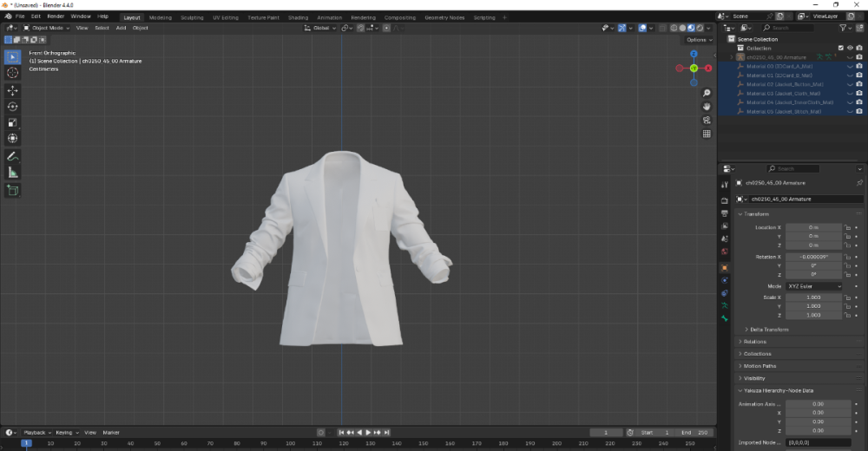Open the Keying popover in timeline

point(67,432)
